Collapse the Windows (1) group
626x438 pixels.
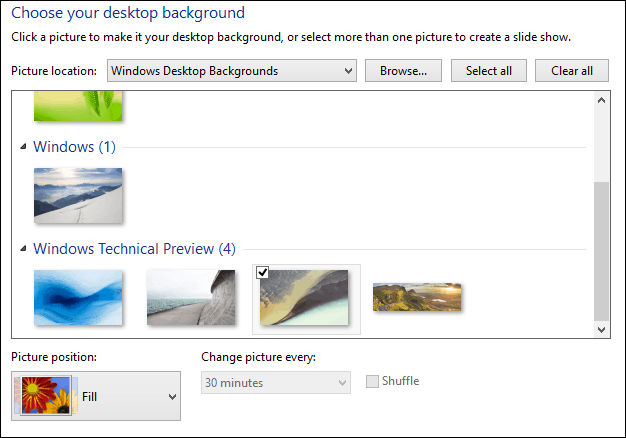[23, 147]
